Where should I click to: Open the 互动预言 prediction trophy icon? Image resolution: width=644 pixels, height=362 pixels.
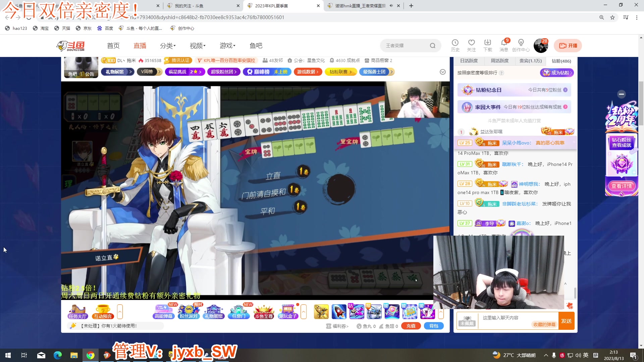(x=103, y=312)
